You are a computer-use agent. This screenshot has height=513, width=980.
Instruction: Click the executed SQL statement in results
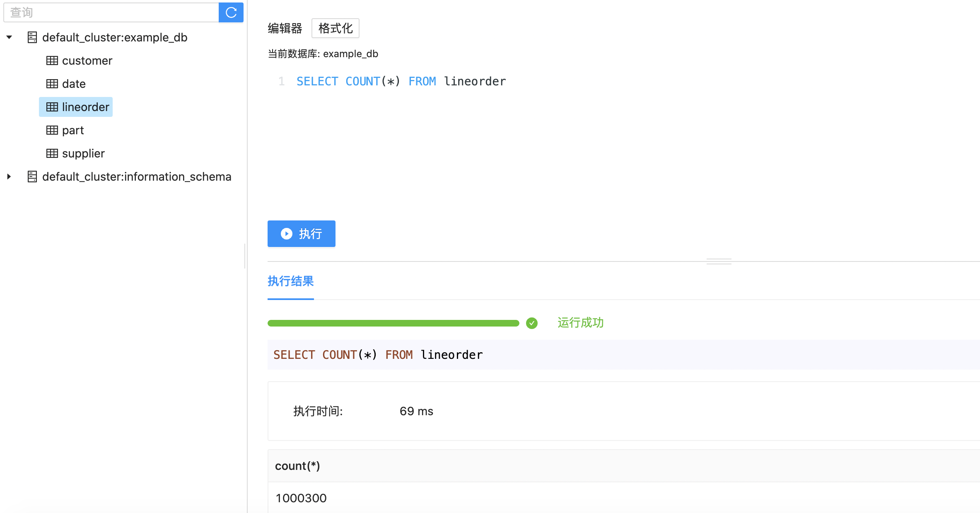tap(378, 355)
